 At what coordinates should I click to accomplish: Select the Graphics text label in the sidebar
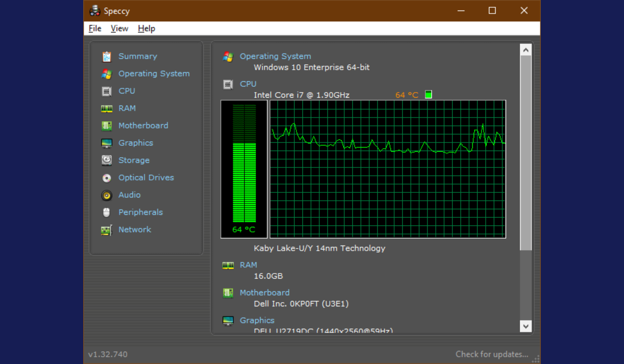pos(136,143)
